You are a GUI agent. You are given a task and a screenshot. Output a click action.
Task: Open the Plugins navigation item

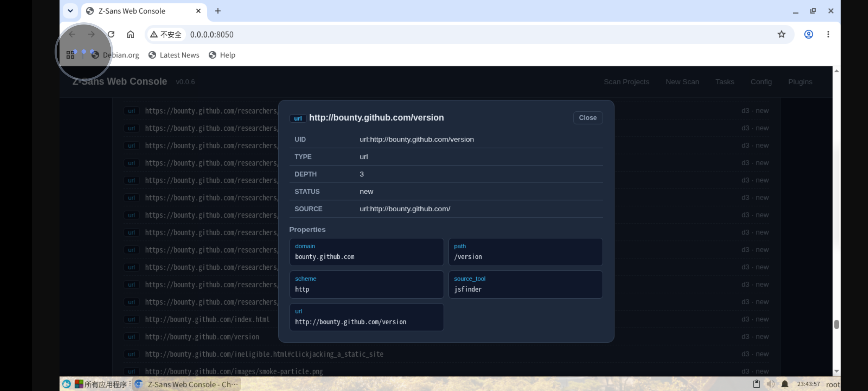coord(800,82)
